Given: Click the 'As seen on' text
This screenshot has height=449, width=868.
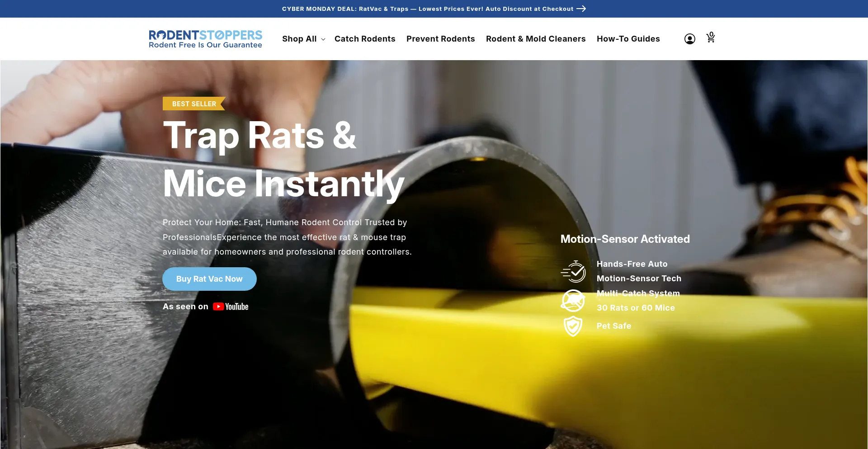Looking at the screenshot, I should pos(185,307).
